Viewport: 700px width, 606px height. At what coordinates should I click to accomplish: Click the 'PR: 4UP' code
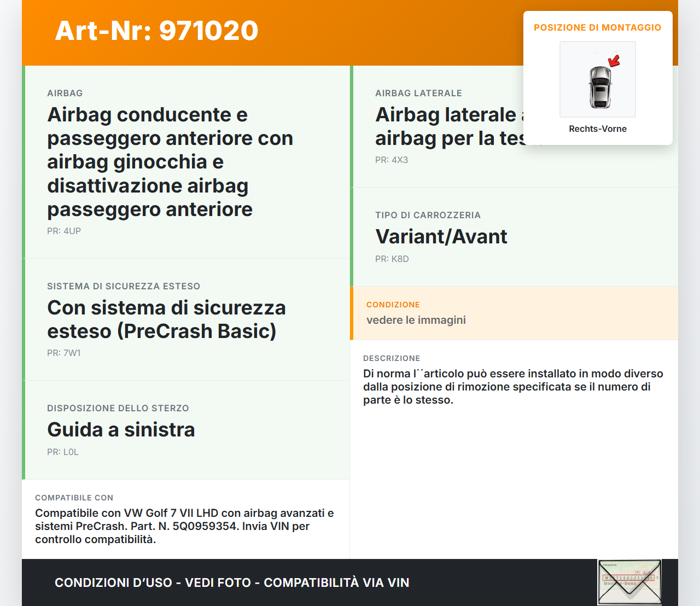pyautogui.click(x=64, y=231)
